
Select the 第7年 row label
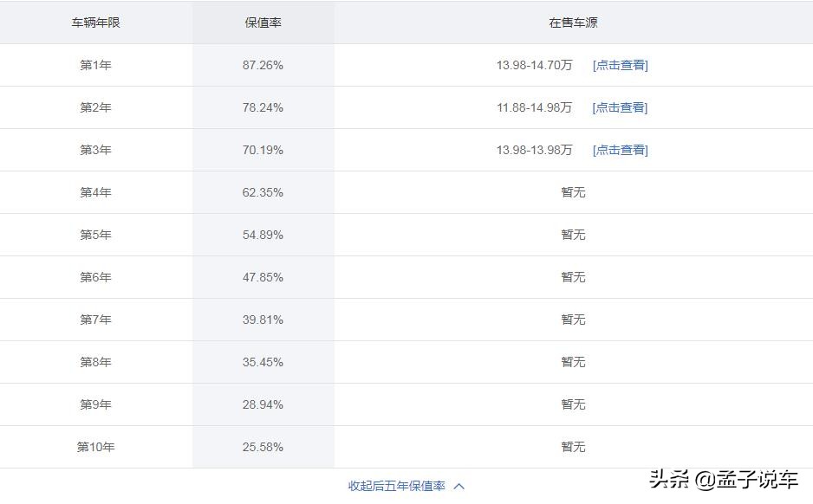tap(94, 319)
